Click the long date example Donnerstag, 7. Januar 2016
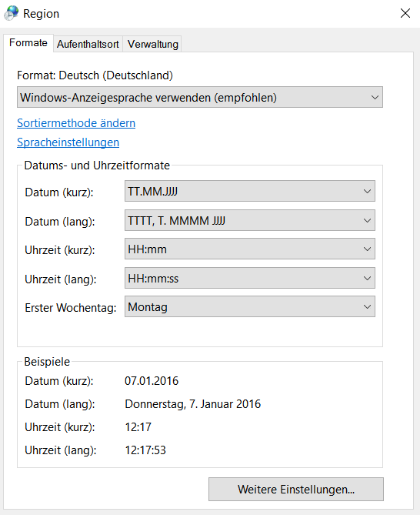The image size is (420, 515). [x=193, y=404]
